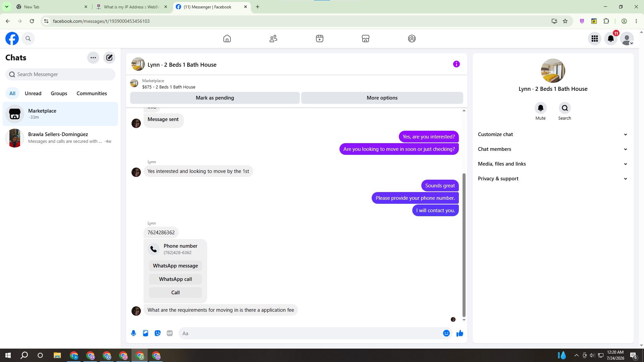Click the More options button

coord(382,98)
